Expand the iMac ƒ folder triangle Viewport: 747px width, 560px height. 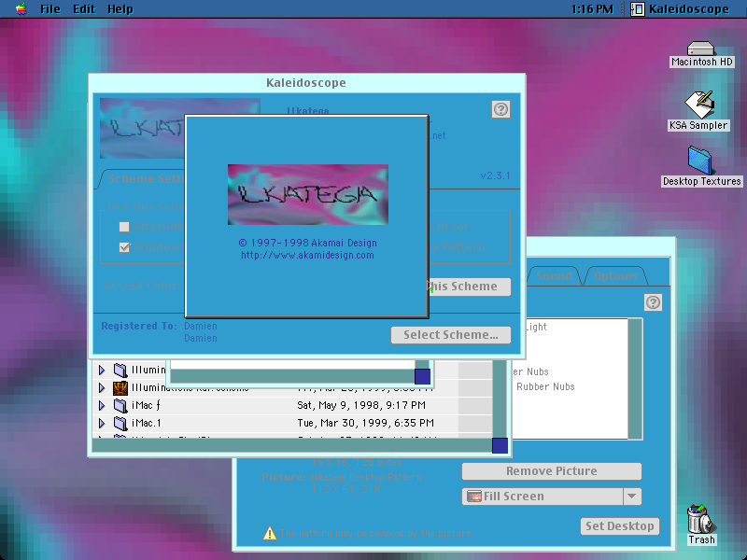102,405
